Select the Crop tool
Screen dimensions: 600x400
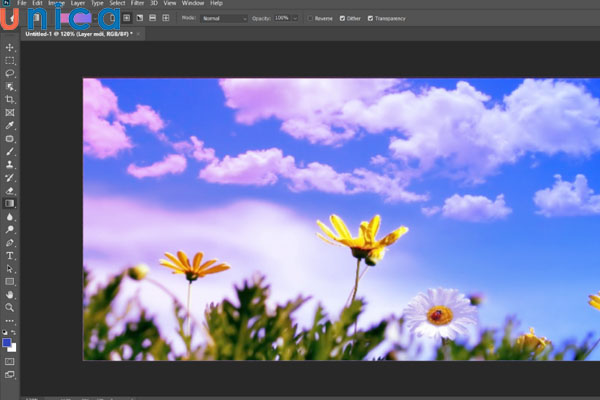pos(10,100)
